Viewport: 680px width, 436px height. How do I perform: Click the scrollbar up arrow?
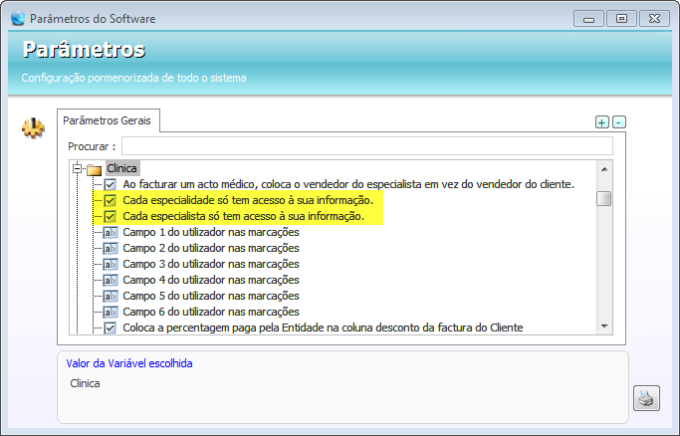pyautogui.click(x=604, y=169)
